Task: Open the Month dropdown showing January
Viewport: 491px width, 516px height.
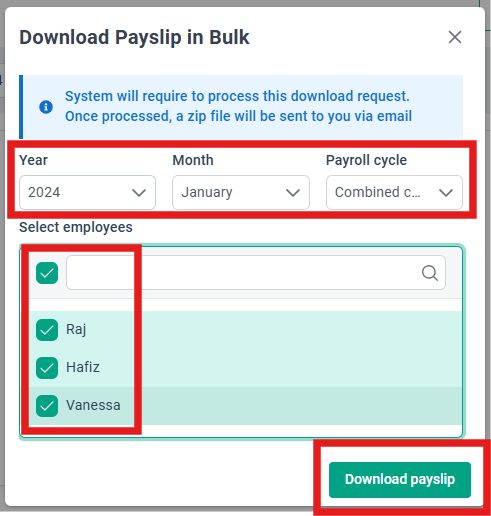Action: (241, 192)
